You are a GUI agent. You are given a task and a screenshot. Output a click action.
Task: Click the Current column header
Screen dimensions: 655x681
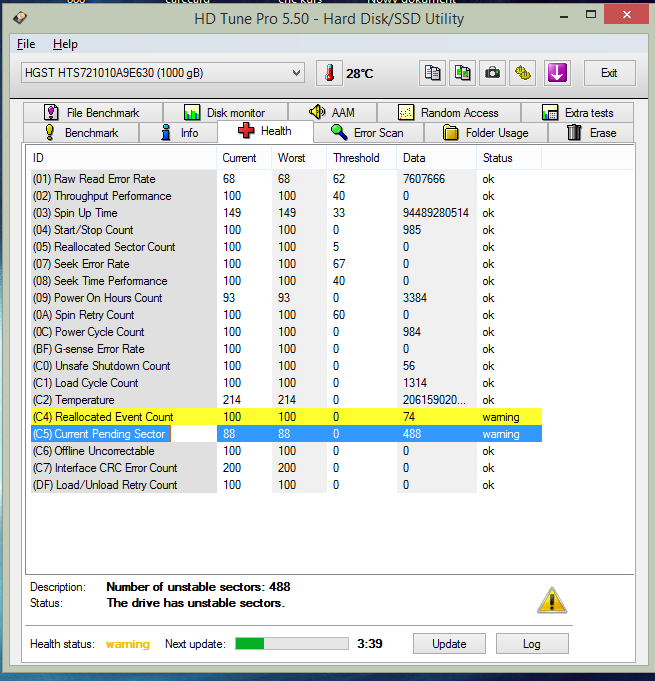[x=245, y=158]
